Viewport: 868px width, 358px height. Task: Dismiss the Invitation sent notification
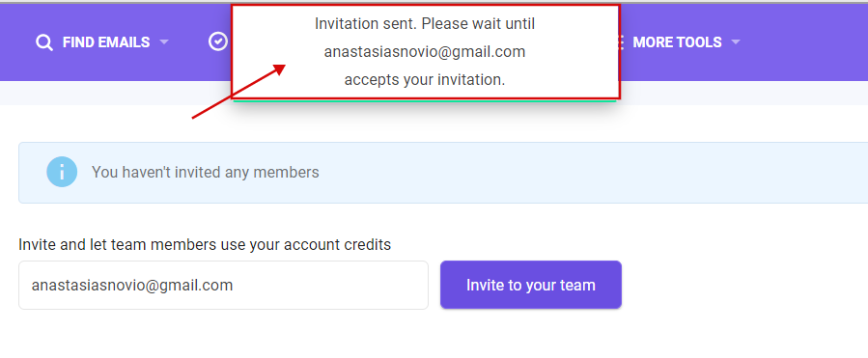pos(425,52)
